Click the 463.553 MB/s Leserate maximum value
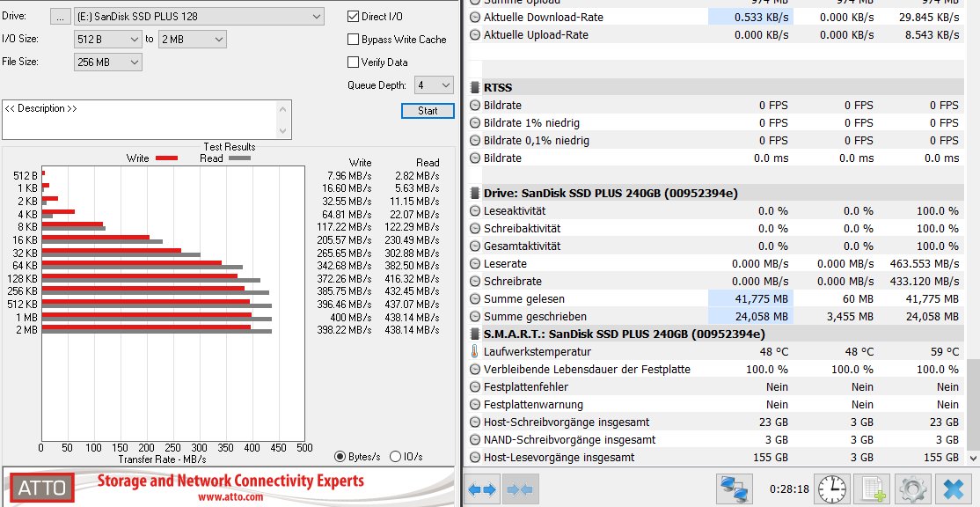The height and width of the screenshot is (507, 980). [925, 264]
